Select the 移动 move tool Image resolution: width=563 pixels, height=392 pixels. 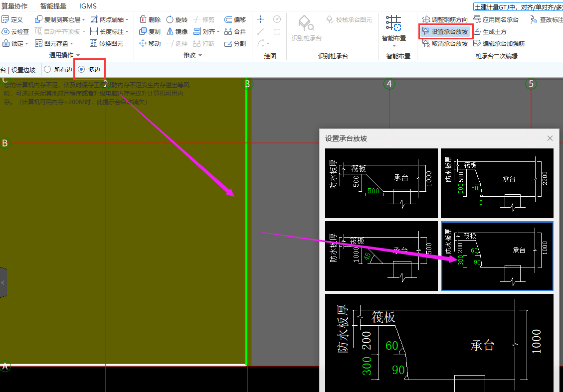pyautogui.click(x=150, y=43)
